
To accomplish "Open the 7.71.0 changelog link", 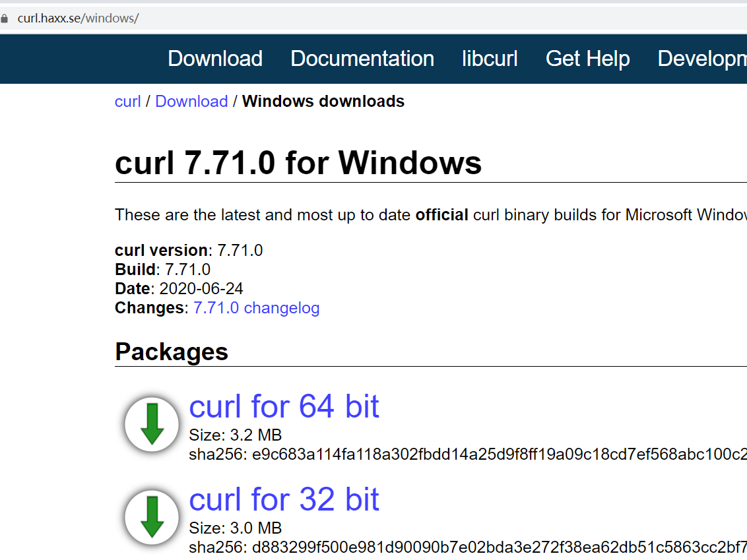I will 256,307.
